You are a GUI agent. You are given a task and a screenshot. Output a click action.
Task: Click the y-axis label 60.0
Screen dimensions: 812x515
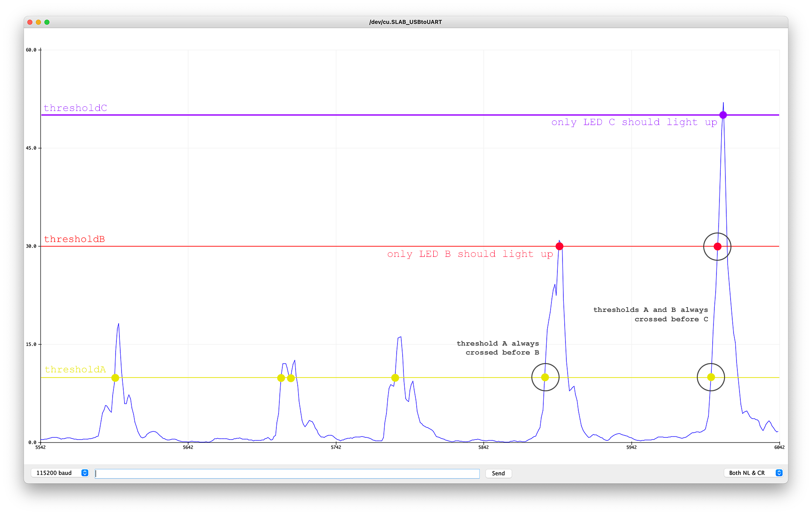point(31,50)
